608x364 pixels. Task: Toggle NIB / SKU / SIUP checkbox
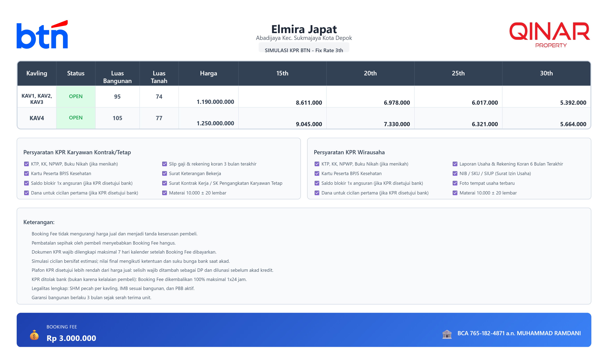pyautogui.click(x=455, y=173)
